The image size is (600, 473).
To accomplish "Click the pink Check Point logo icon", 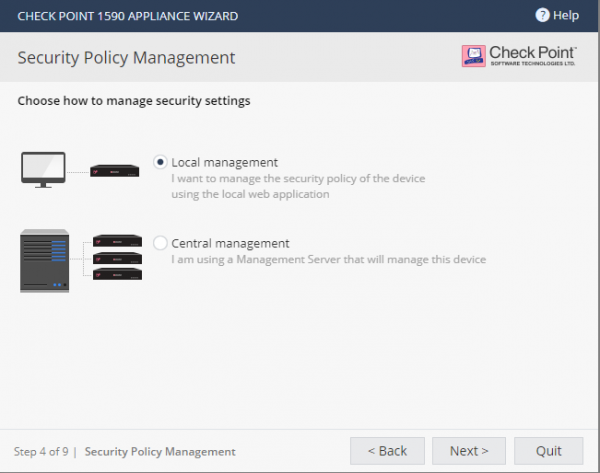I will pos(473,56).
